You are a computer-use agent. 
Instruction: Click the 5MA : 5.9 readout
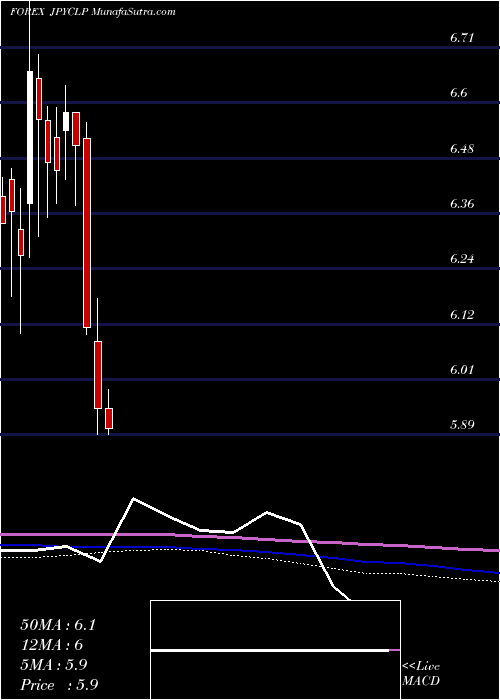coord(53,664)
